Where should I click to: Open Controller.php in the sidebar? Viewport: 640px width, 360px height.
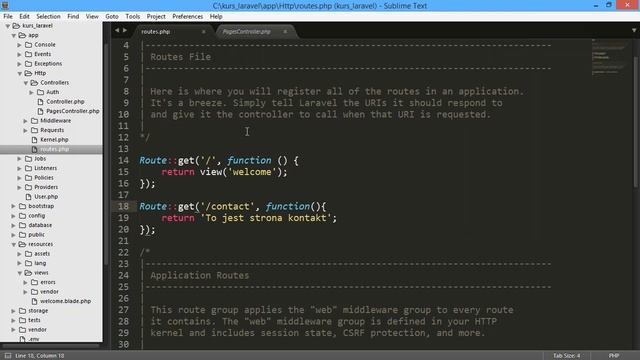point(65,102)
